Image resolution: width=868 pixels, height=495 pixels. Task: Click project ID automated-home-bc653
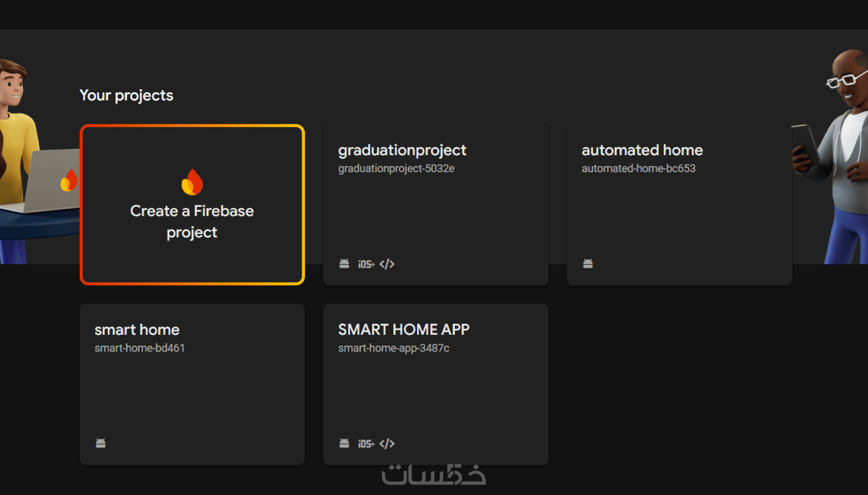click(x=638, y=168)
